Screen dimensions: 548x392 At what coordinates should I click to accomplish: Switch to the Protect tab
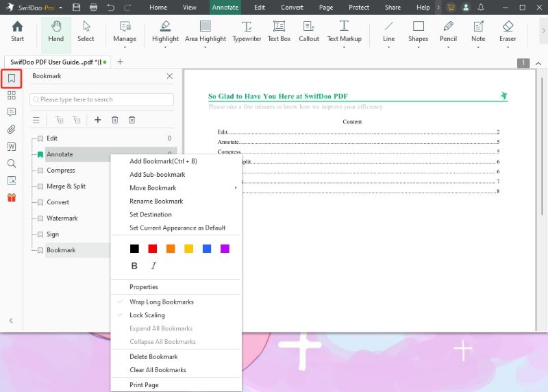(x=358, y=8)
